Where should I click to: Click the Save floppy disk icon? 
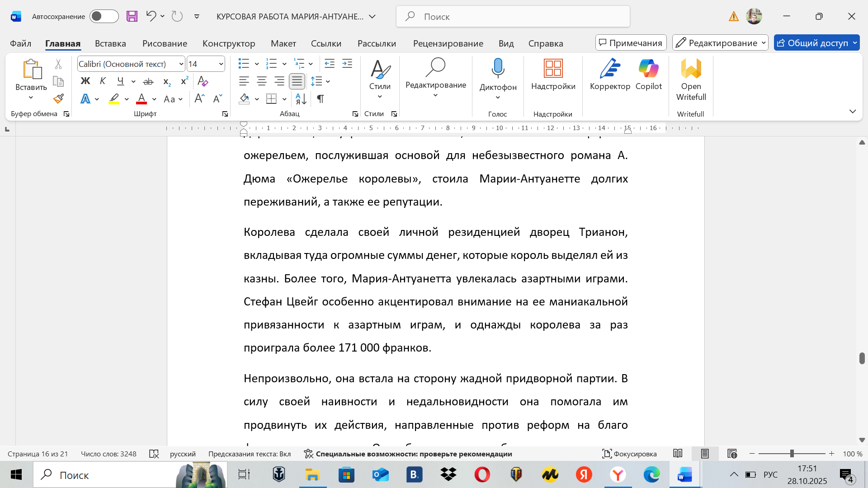coord(132,16)
